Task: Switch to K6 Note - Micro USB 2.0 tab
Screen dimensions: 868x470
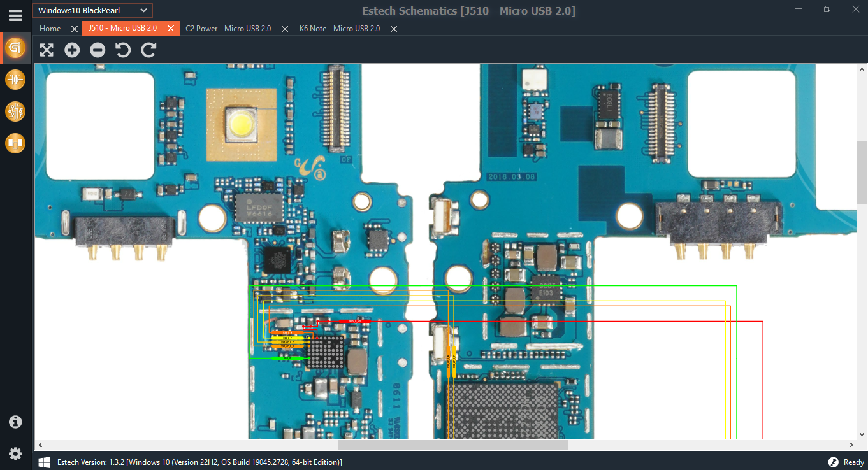Action: pyautogui.click(x=340, y=29)
